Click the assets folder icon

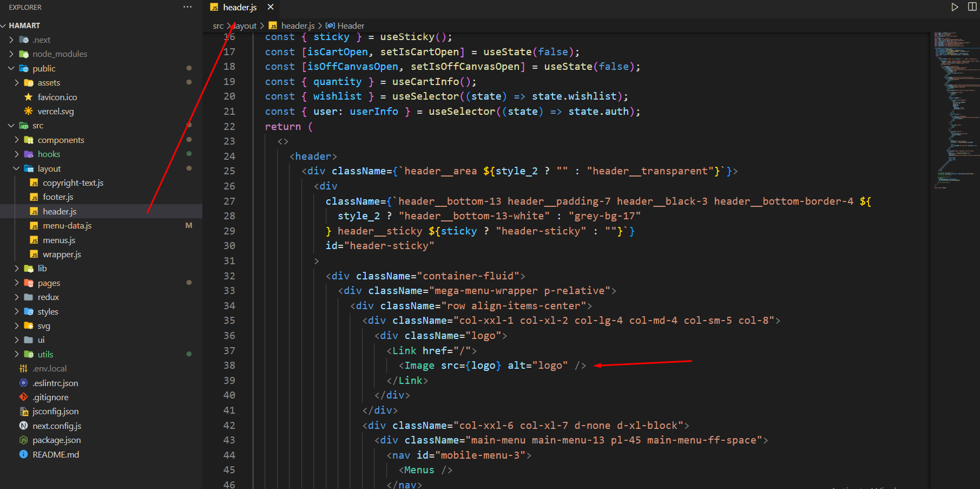pos(29,83)
